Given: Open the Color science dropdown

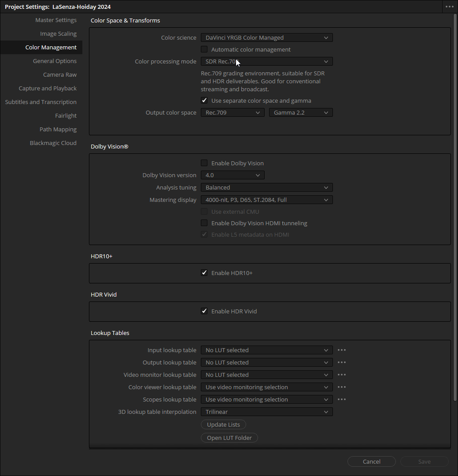Looking at the screenshot, I should click(x=266, y=37).
